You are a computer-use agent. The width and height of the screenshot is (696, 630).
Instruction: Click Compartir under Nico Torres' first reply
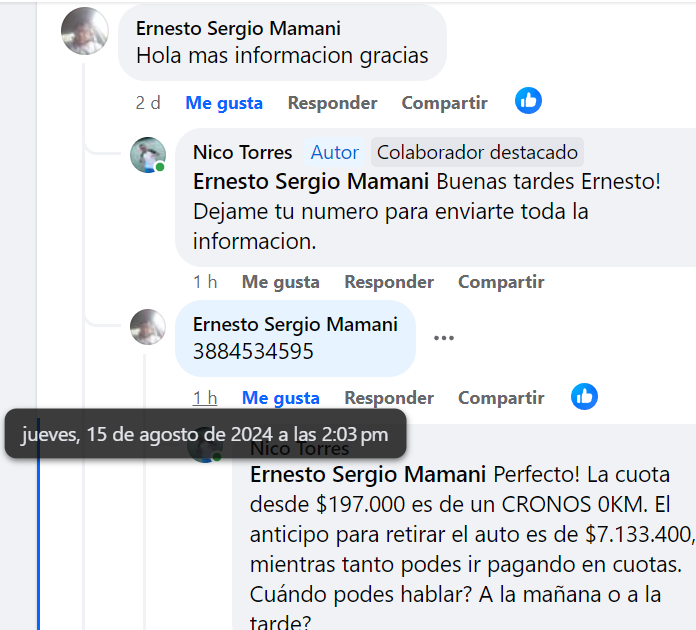click(x=501, y=282)
